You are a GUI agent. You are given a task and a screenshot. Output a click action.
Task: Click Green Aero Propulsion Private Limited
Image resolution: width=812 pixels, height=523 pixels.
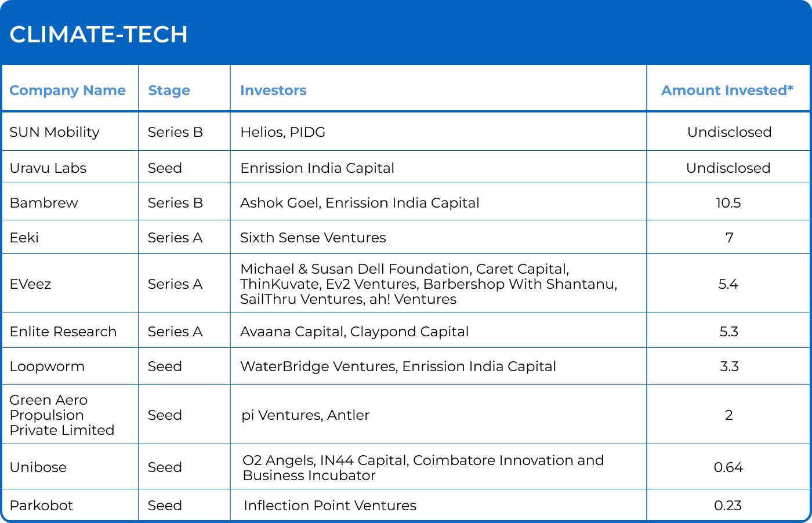(61, 415)
